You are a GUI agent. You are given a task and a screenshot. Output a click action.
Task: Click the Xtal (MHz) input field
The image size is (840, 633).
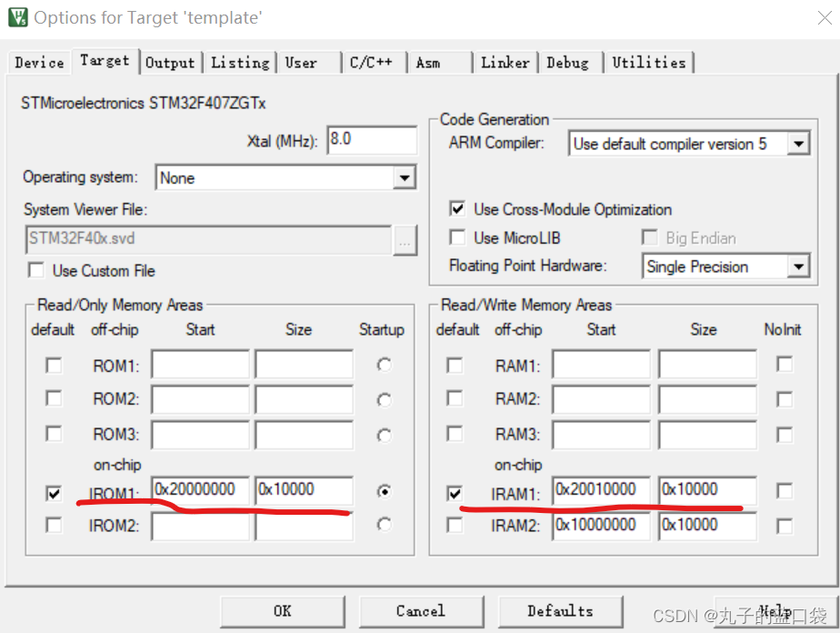pyautogui.click(x=372, y=140)
